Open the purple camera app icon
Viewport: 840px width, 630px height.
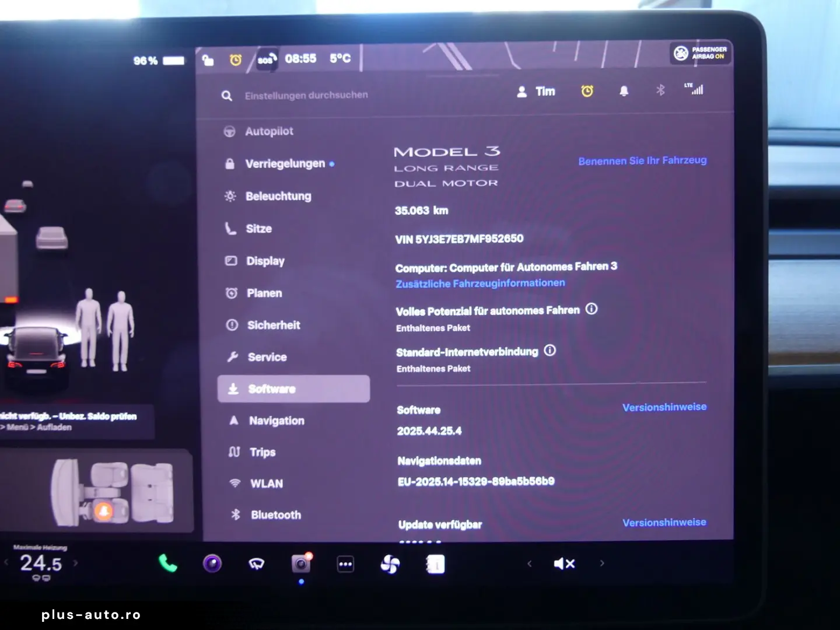coord(212,563)
